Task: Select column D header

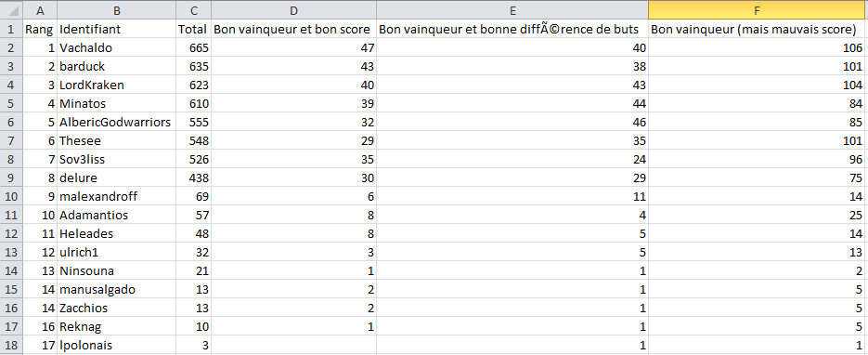Action: 293,9
